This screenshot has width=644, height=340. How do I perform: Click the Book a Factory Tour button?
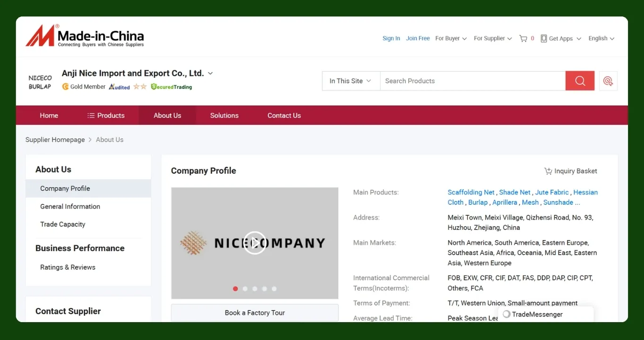255,313
